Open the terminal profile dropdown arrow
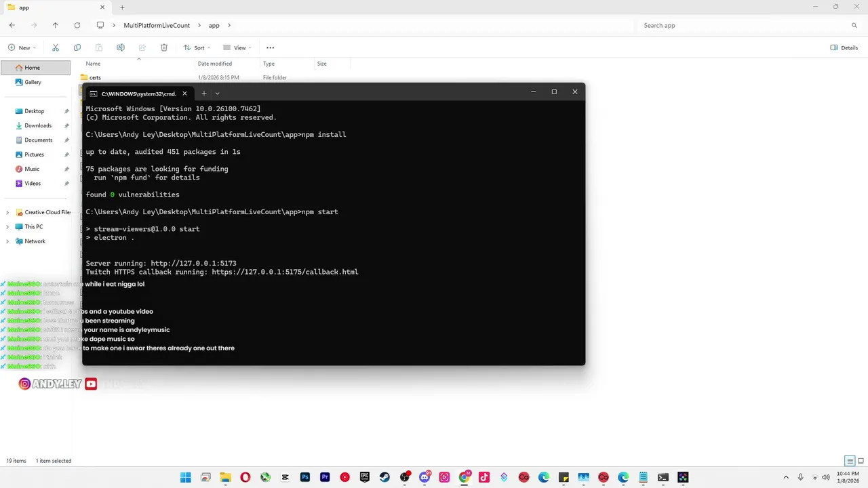The image size is (868, 488). [x=217, y=94]
